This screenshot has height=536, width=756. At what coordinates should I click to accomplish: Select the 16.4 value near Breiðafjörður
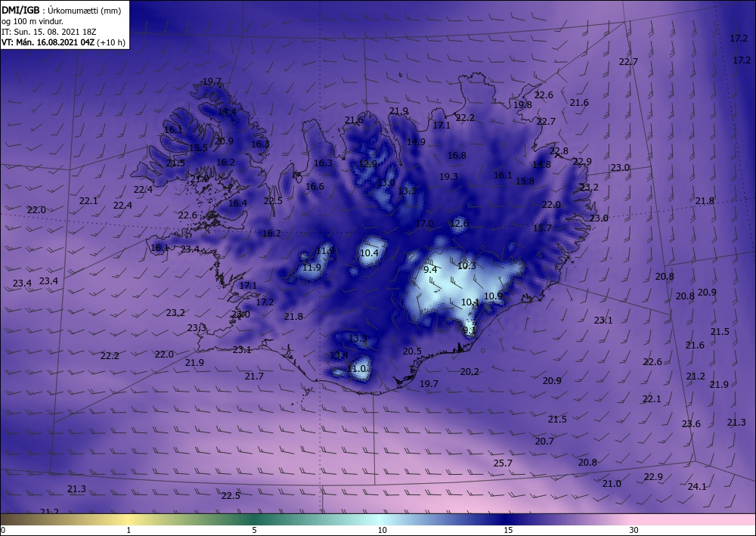(237, 203)
